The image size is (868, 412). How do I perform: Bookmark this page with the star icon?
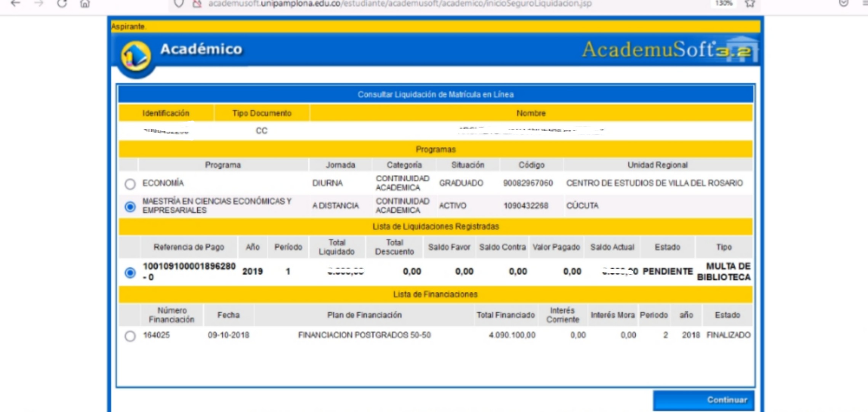[x=749, y=3]
